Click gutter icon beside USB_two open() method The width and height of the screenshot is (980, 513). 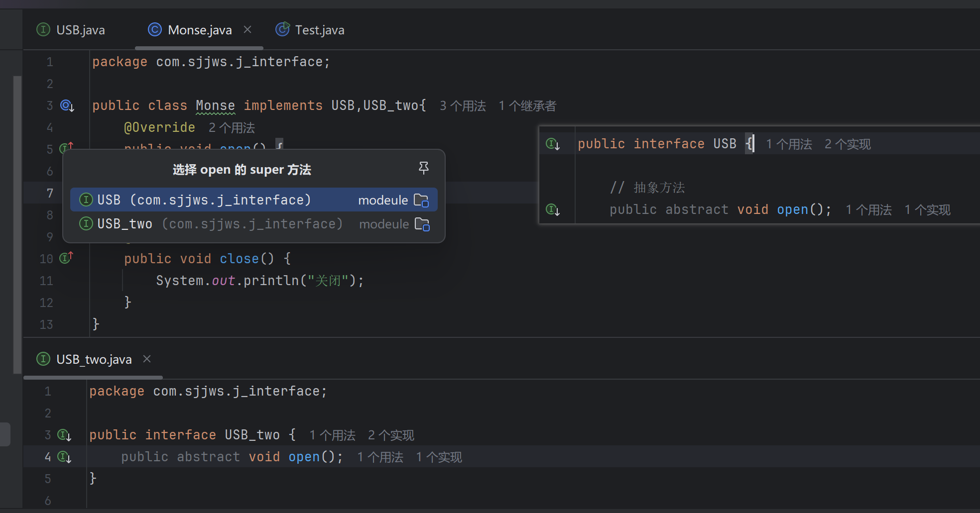64,457
